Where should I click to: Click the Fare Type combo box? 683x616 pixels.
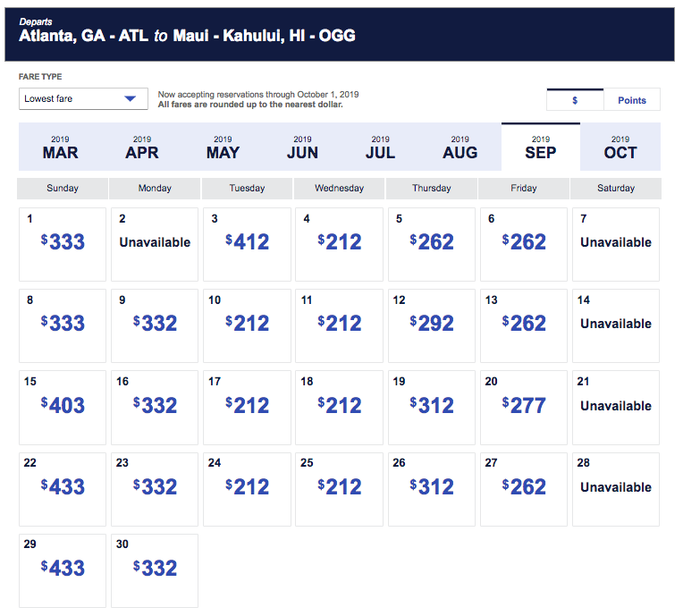tap(83, 99)
